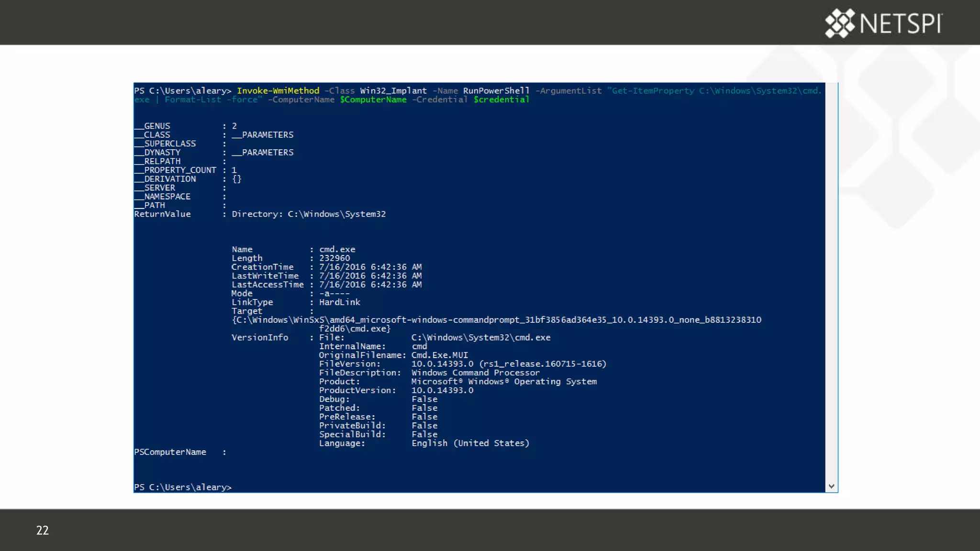980x551 pixels.
Task: Click the Length value 232960
Action: point(334,258)
